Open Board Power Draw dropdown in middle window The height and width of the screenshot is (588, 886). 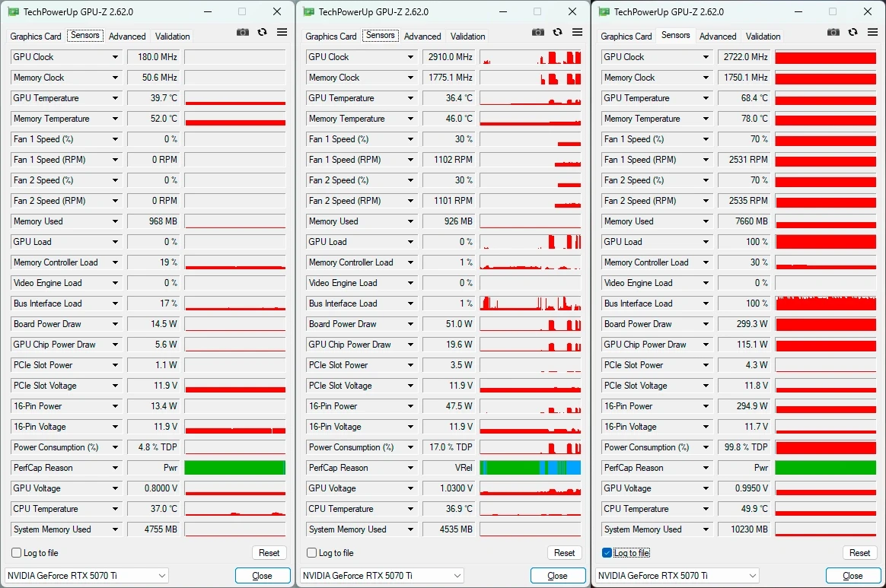(411, 324)
